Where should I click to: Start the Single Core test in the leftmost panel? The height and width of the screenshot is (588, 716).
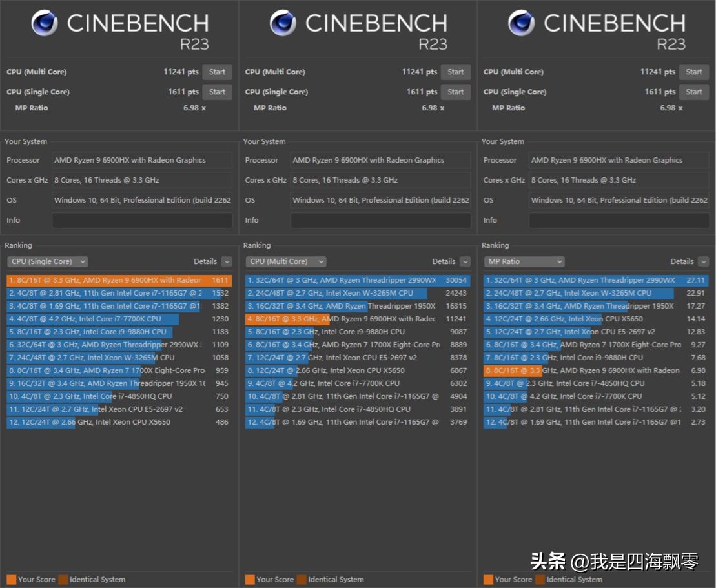pyautogui.click(x=217, y=92)
